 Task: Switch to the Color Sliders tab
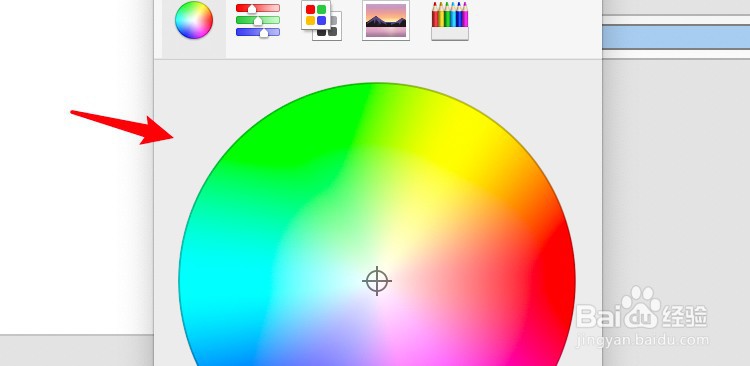(258, 20)
